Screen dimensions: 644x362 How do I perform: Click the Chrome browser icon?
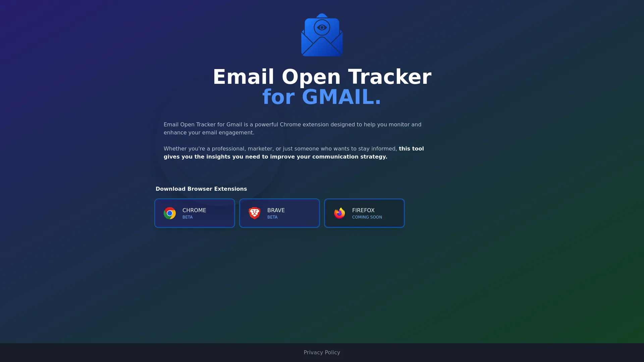point(169,213)
